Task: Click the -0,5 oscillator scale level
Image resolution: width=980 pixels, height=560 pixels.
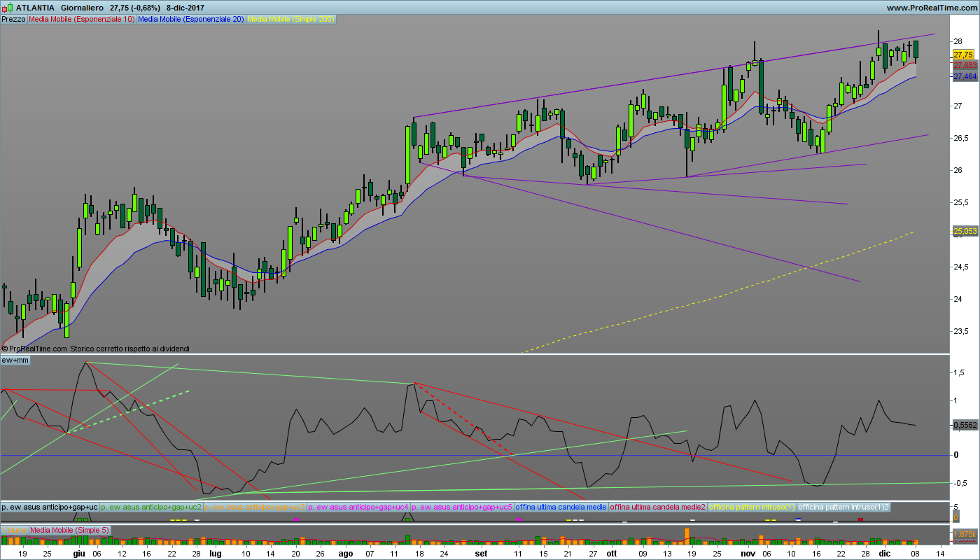Action: [961, 482]
